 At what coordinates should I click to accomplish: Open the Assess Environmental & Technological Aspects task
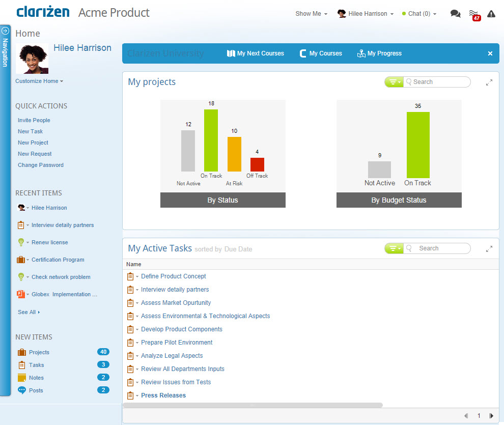pyautogui.click(x=205, y=316)
